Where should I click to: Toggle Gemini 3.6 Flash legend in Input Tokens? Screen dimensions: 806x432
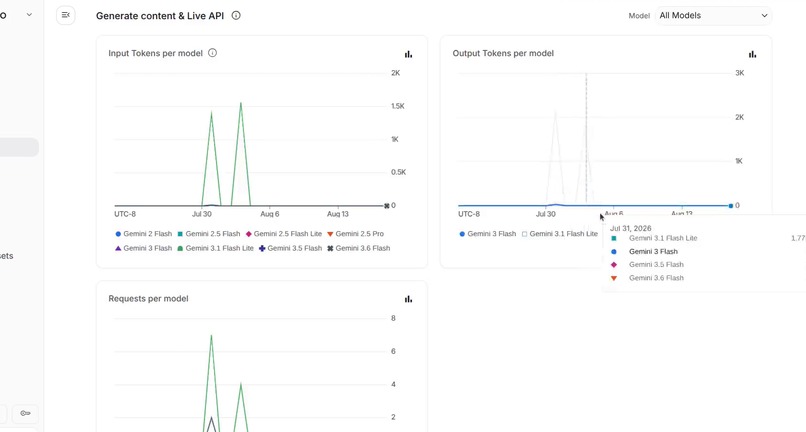(x=359, y=248)
